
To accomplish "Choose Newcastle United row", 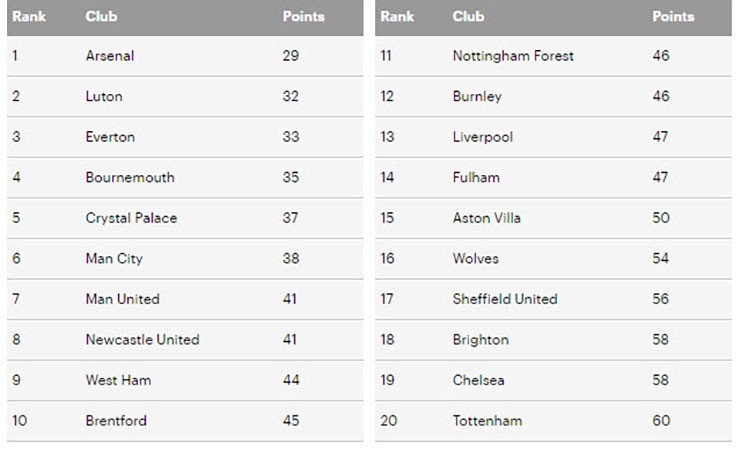I will pos(185,340).
